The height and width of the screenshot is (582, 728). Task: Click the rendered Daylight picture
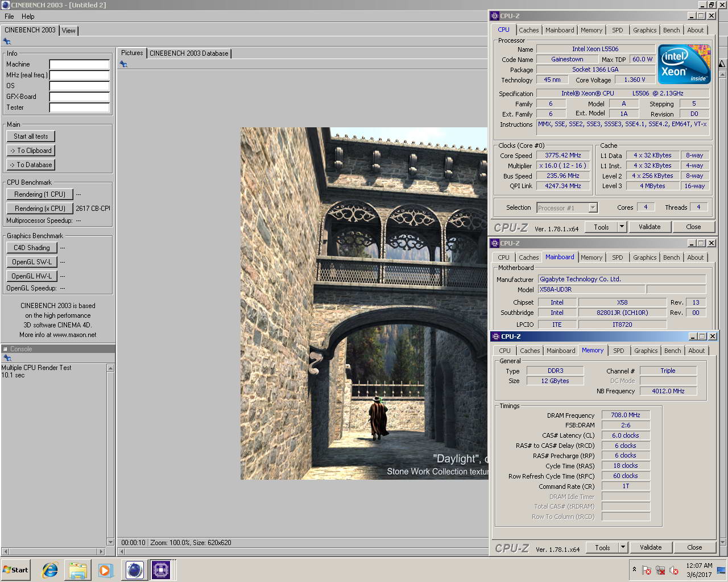point(364,304)
